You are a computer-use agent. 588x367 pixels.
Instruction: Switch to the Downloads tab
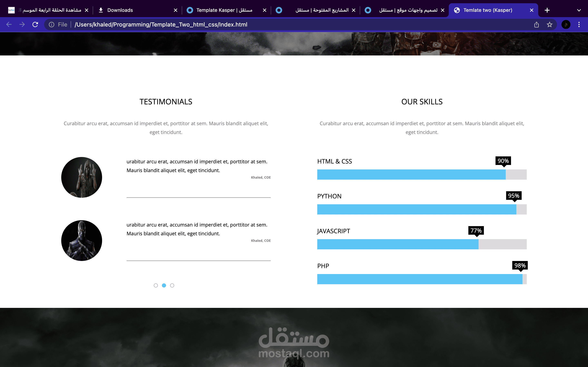coord(120,10)
